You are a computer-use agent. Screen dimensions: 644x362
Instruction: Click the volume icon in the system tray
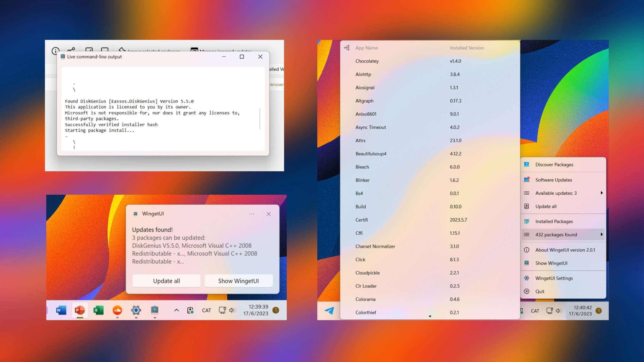[232, 310]
